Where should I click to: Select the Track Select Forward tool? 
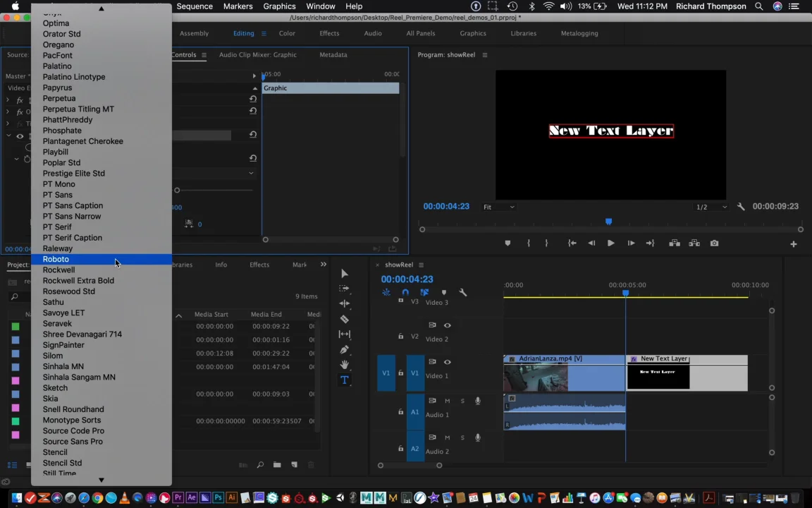(345, 288)
